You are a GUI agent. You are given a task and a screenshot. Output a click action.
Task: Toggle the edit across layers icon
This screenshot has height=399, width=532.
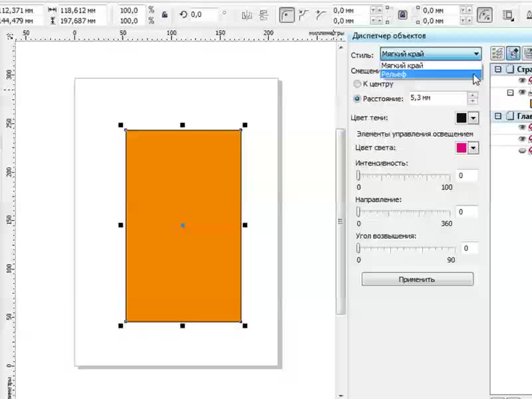(x=513, y=53)
